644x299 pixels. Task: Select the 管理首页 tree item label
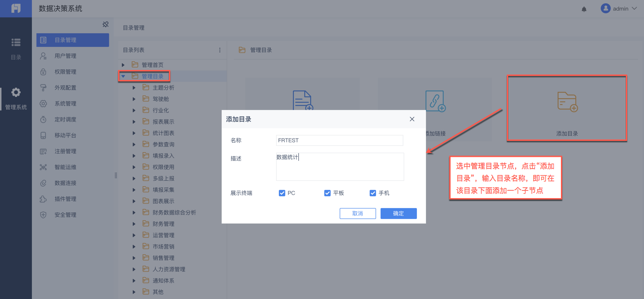point(153,65)
